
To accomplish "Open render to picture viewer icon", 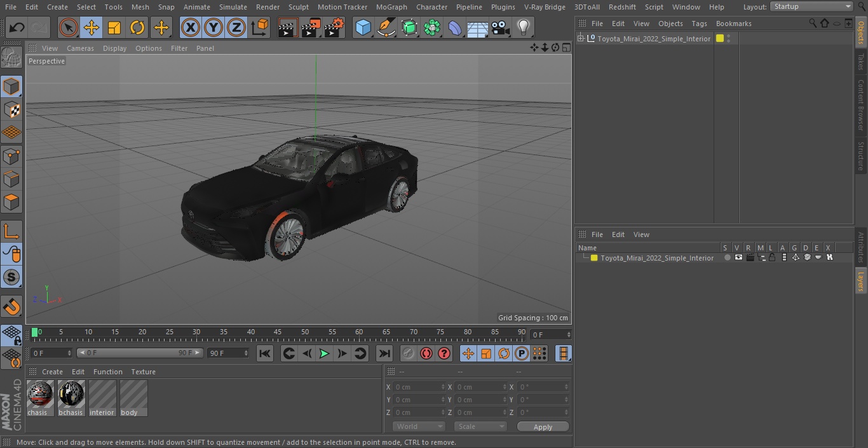I will point(311,27).
